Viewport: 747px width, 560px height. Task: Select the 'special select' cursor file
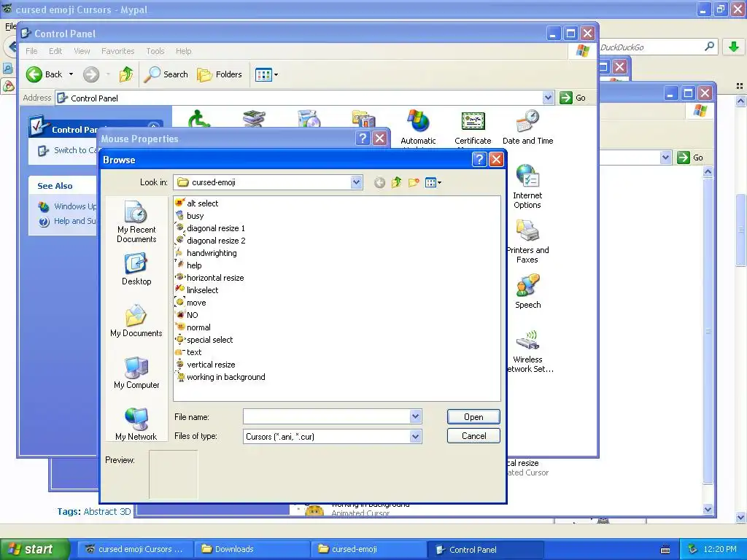[x=204, y=340]
